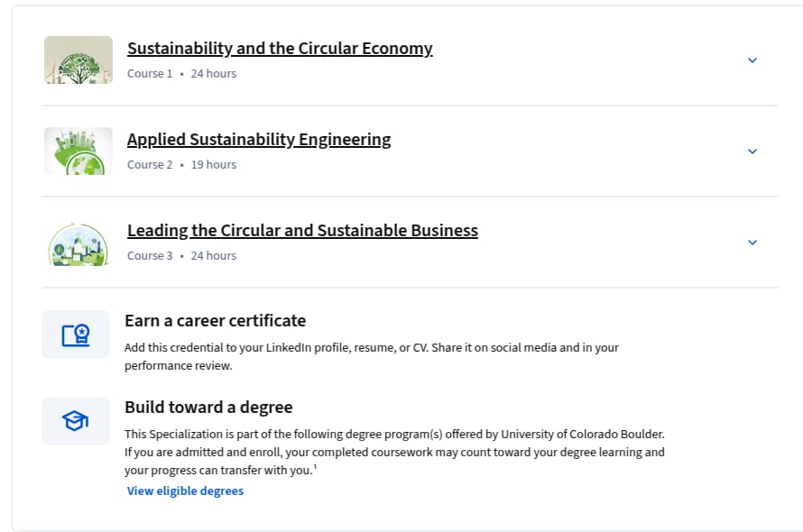Open Applied Sustainability Engineering course link
Viewport: 803px width, 532px height.
[259, 139]
